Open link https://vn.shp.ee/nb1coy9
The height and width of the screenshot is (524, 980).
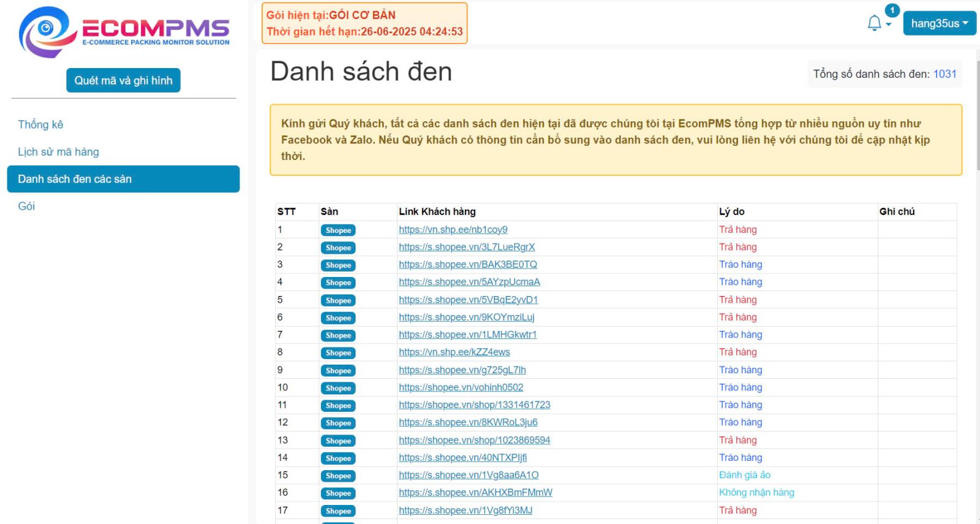tap(453, 230)
